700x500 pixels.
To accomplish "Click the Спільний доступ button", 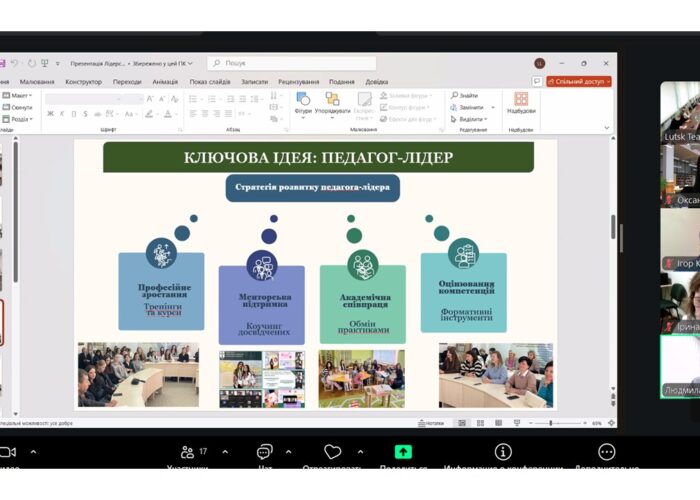I will 579,82.
